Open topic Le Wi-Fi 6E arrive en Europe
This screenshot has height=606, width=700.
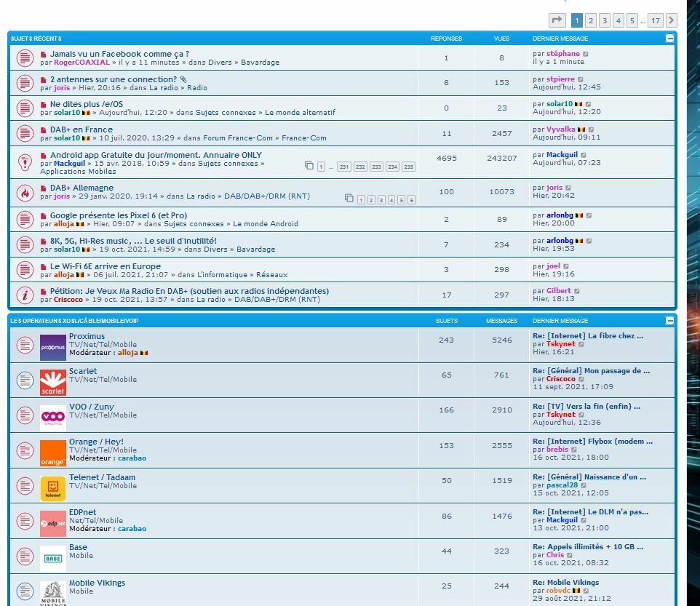(106, 266)
